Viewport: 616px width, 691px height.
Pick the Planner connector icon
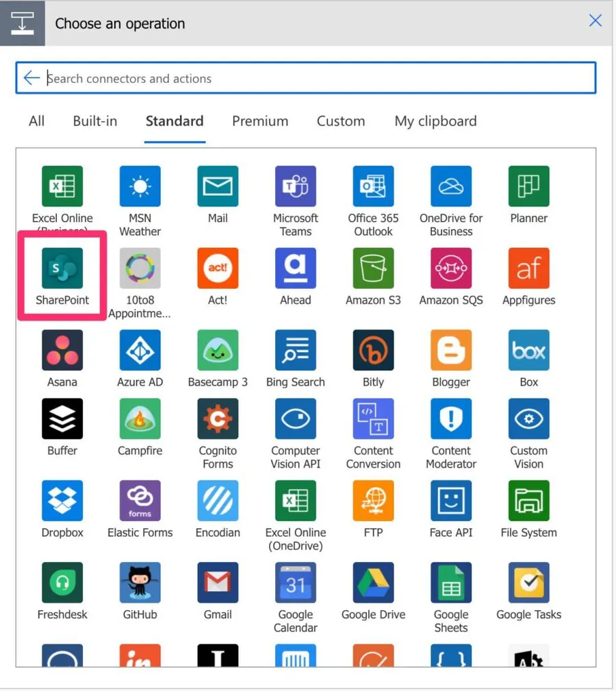point(528,186)
